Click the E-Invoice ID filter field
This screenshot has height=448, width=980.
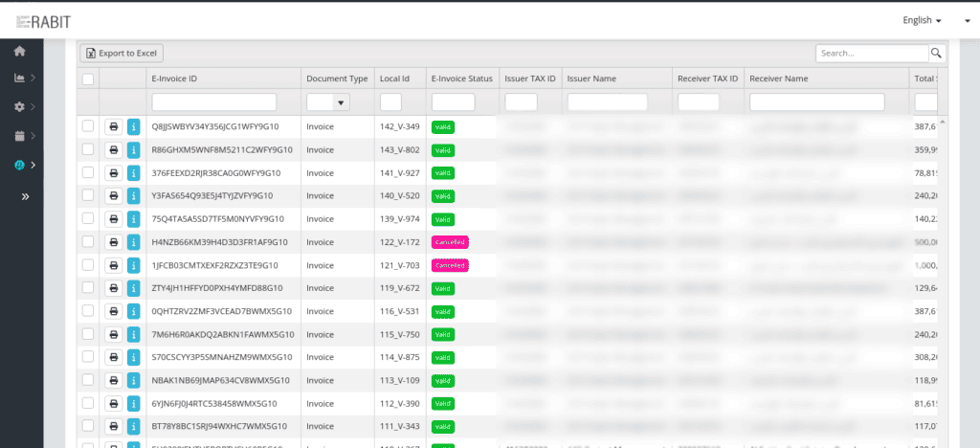pos(213,102)
